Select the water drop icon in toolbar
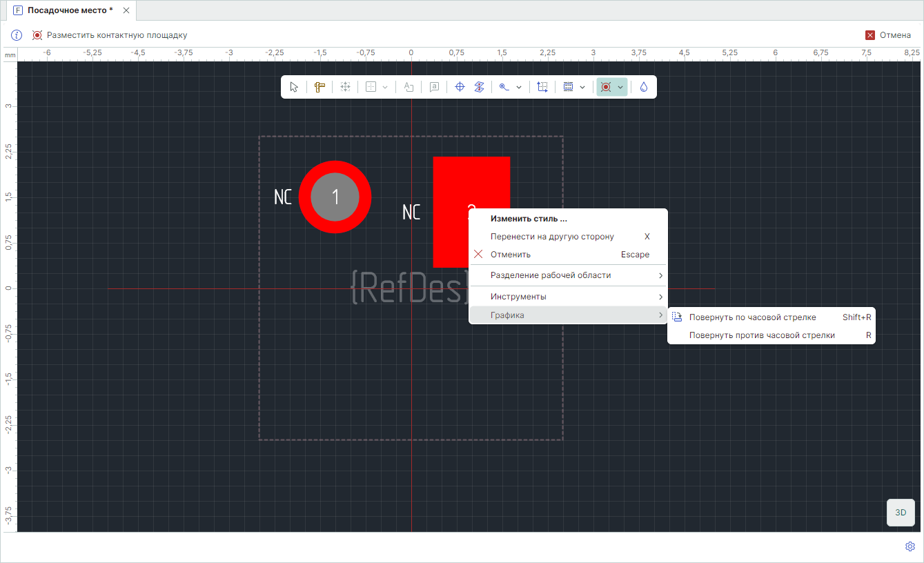Screen dimensions: 924x563 pos(643,87)
